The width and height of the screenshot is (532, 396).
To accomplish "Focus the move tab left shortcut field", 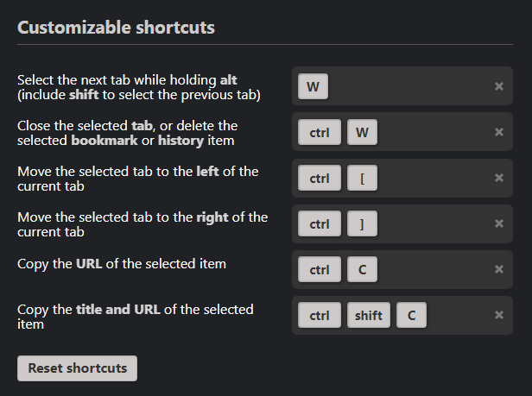I will 432,178.
